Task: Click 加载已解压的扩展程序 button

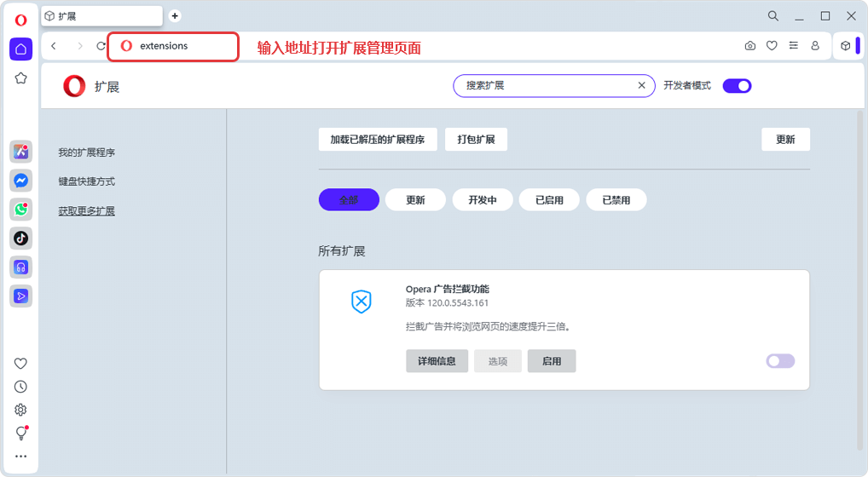Action: coord(377,140)
